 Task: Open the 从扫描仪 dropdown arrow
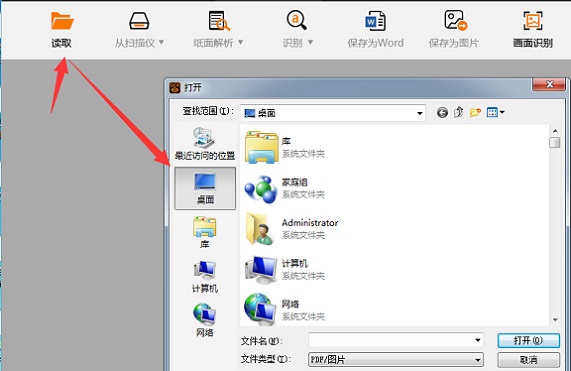pyautogui.click(x=161, y=42)
